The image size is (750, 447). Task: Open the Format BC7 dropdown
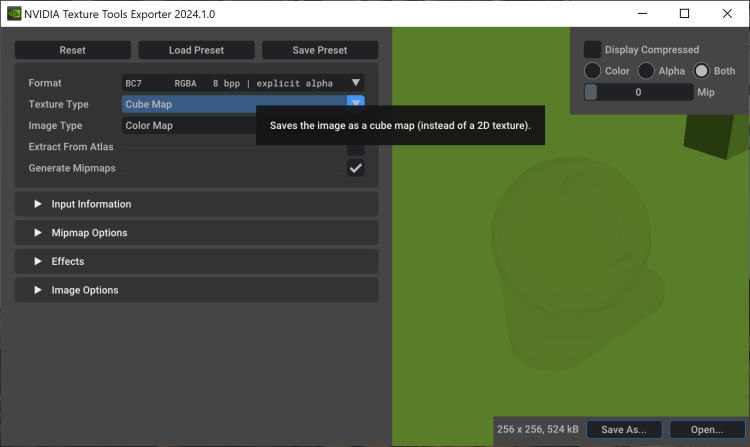(243, 83)
